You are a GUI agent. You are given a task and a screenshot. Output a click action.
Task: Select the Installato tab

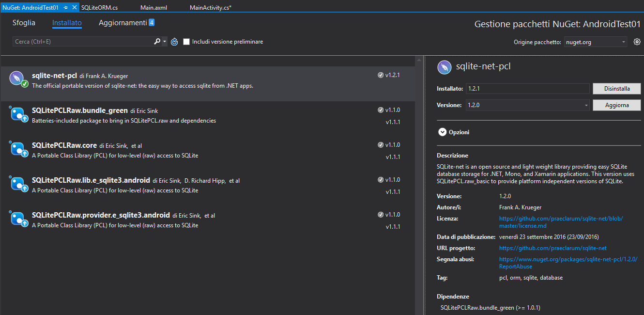(67, 23)
